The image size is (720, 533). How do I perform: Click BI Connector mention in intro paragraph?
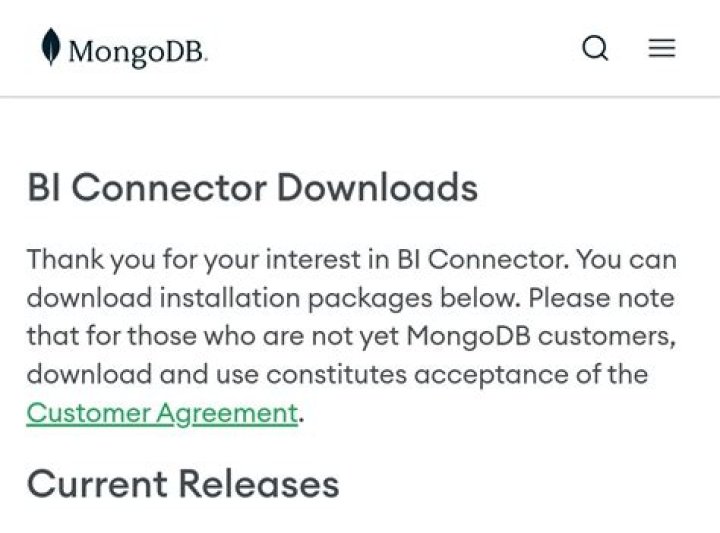pyautogui.click(x=480, y=260)
